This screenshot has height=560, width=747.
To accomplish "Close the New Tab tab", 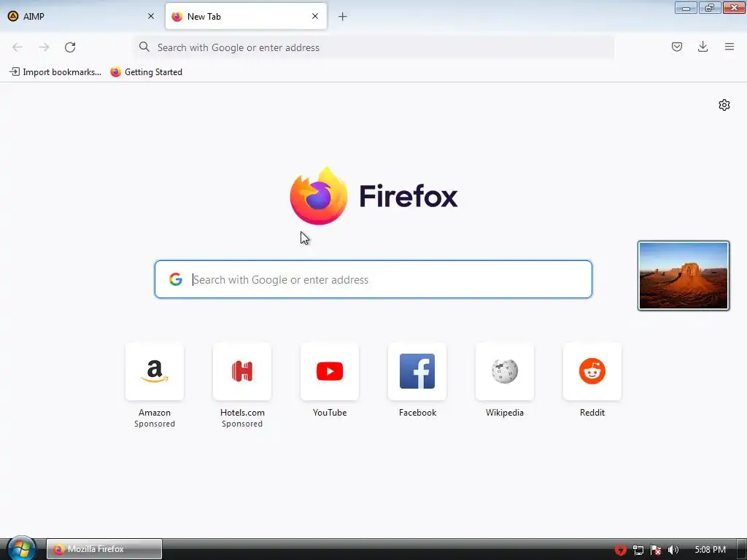I will tap(315, 16).
